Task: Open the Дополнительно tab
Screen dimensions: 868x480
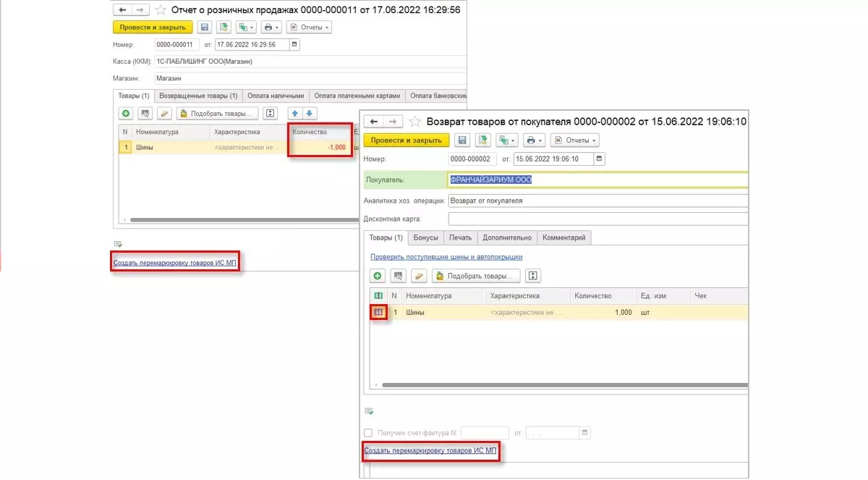Action: tap(507, 237)
